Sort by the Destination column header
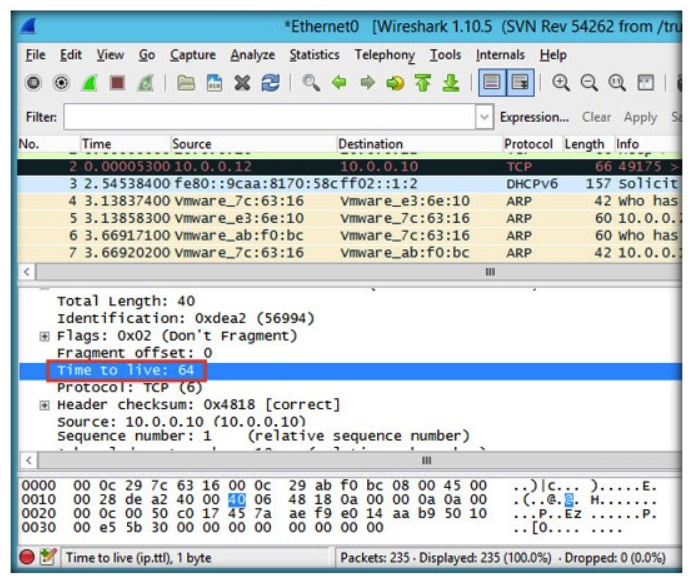Viewport: 692px width, 582px height. coord(419,144)
